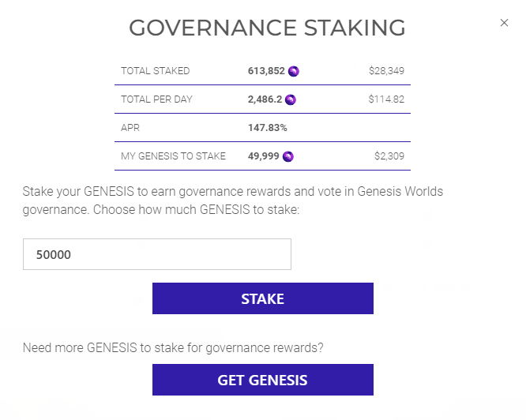Click the TOTAL PER DAY label

coord(156,99)
